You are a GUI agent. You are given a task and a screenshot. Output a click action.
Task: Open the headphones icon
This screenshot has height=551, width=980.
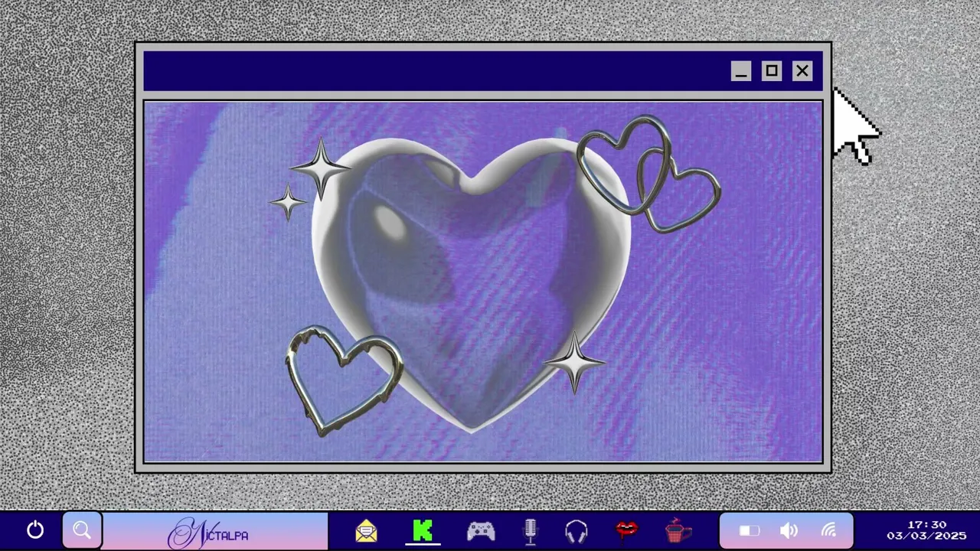[576, 531]
